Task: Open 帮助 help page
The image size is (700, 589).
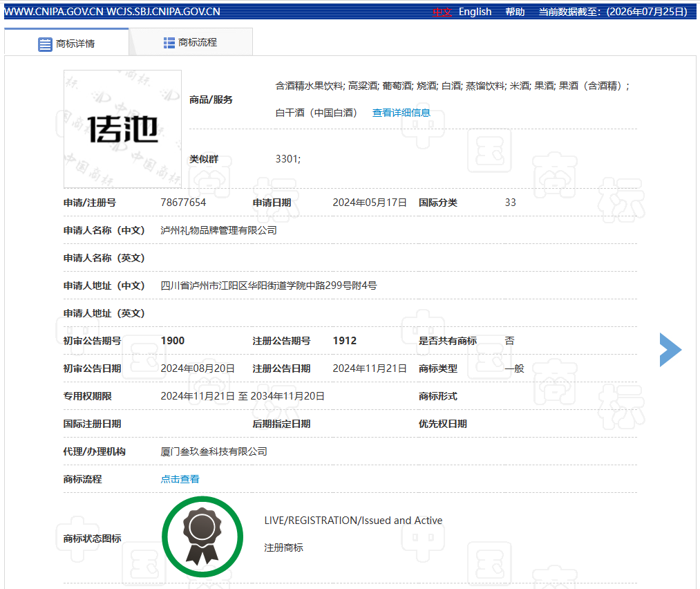Action: point(515,12)
